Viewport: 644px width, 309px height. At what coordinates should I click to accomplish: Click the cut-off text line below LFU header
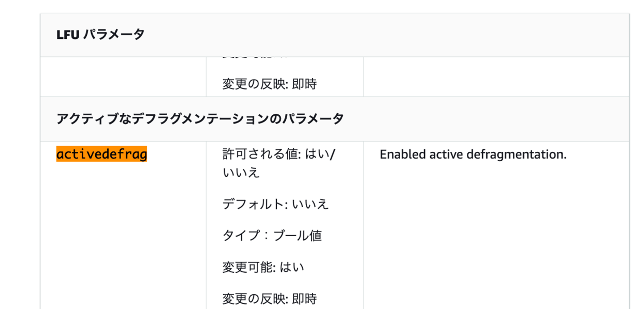[x=255, y=58]
